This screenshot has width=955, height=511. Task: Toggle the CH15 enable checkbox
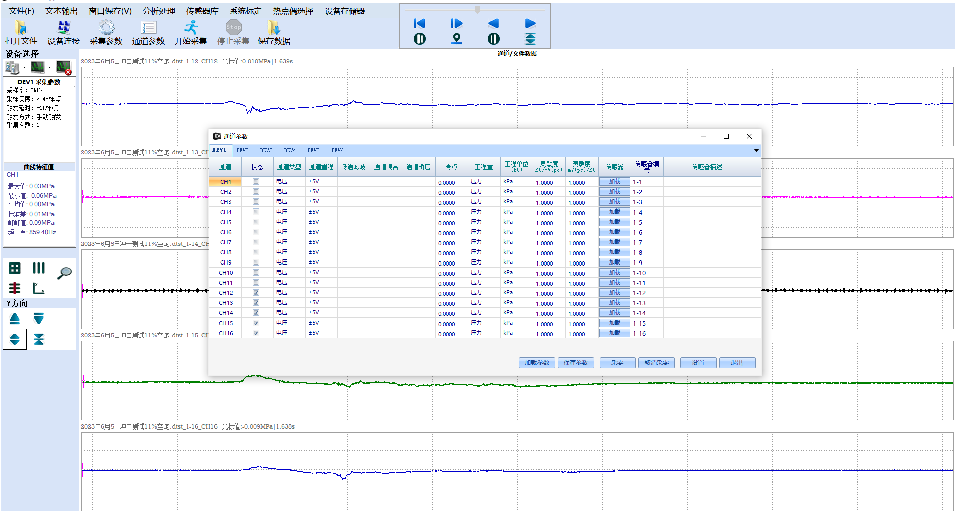[257, 323]
